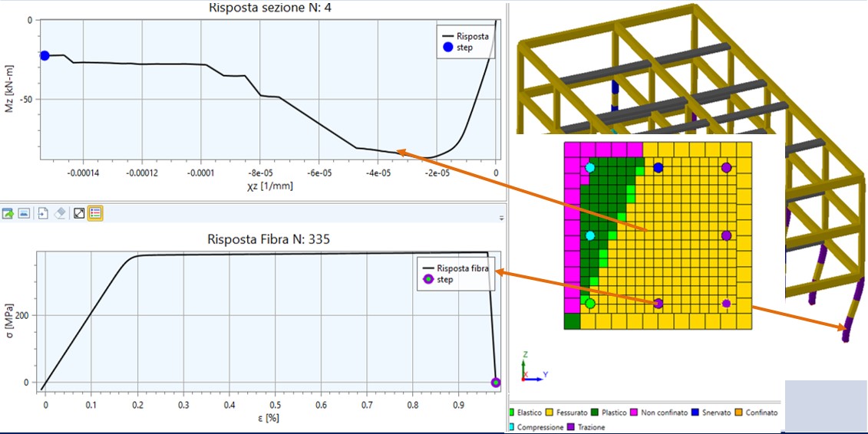Click the blue step marker on section response curve

(45, 55)
